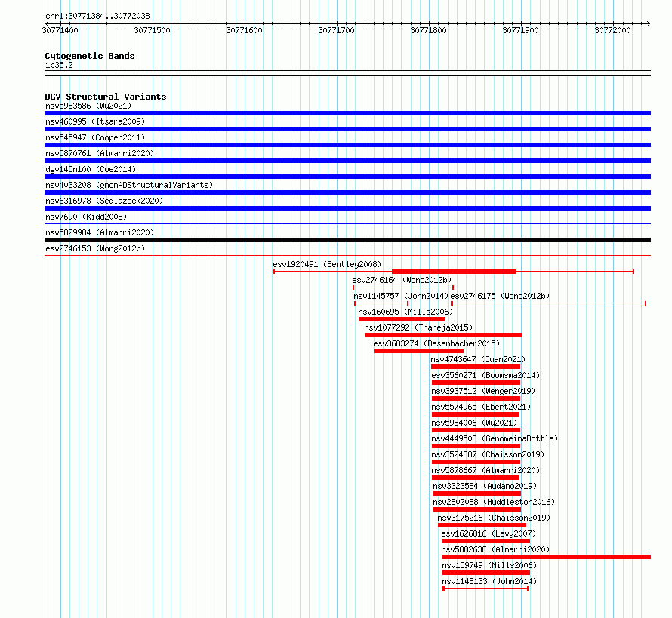Select the 1p35.2 band label
Screen dimensions: 672x618
(x=59, y=65)
